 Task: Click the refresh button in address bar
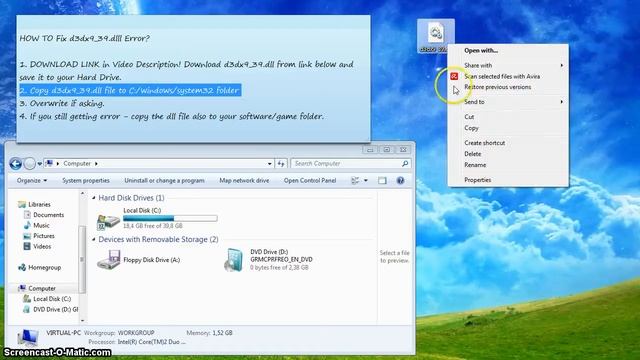(x=281, y=164)
